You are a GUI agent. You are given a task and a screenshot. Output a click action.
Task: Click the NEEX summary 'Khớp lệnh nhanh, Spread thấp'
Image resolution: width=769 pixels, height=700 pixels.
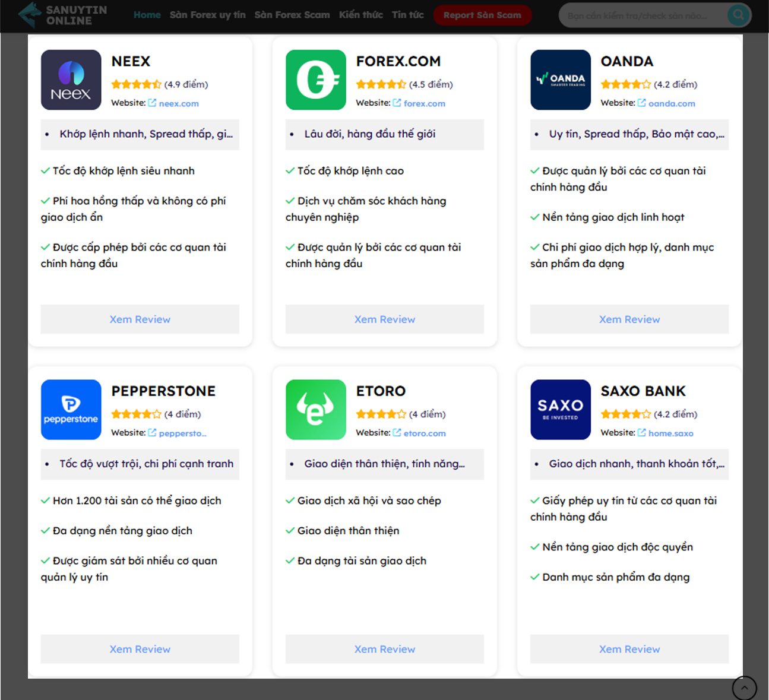[x=146, y=134]
